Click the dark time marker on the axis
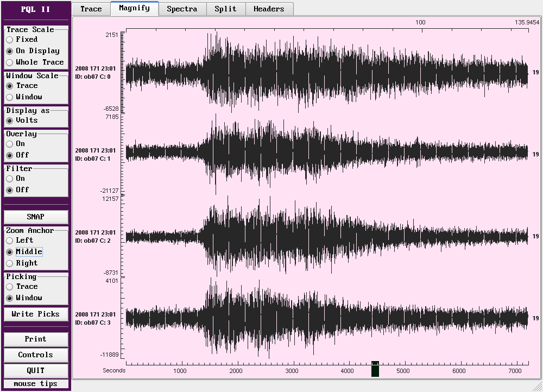Image resolution: width=543 pixels, height=392 pixels. coord(375,369)
